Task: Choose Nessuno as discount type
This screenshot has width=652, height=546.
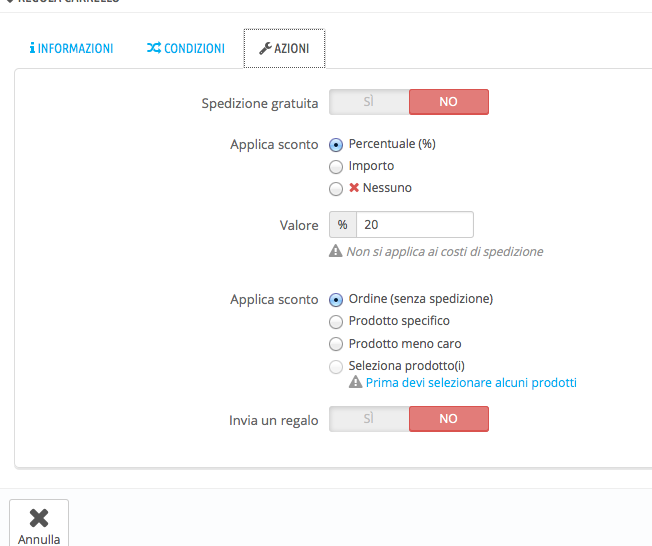Action: click(336, 189)
